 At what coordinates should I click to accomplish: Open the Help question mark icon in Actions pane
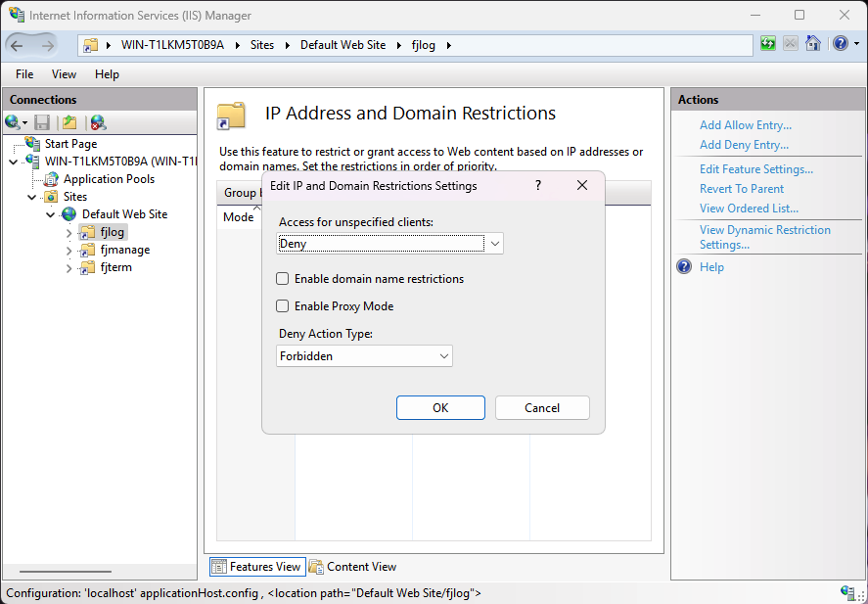pos(683,266)
